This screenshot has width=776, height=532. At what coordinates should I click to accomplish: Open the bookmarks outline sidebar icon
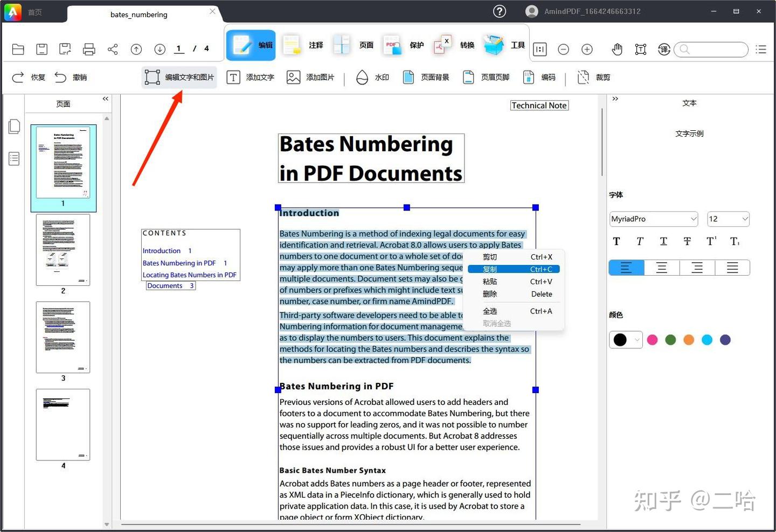[15, 159]
